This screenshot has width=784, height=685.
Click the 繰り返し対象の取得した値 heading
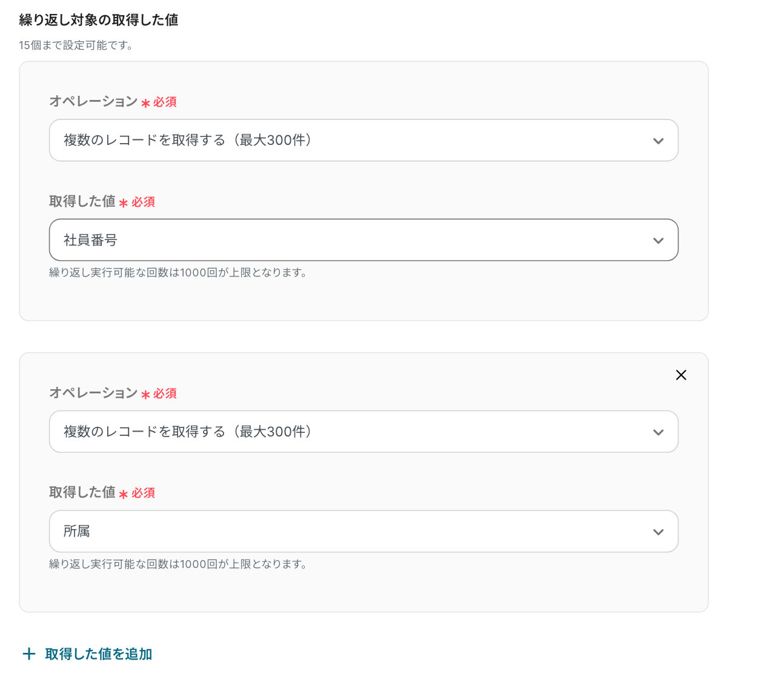pos(99,20)
